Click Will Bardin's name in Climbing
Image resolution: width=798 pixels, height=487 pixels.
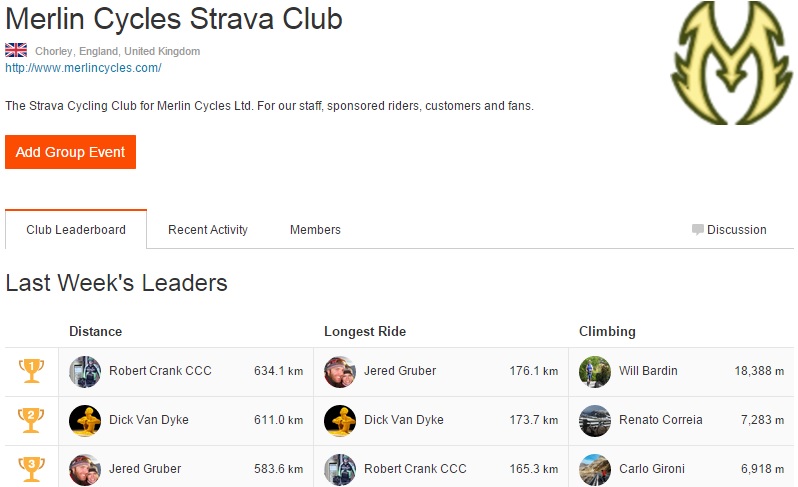(x=648, y=371)
